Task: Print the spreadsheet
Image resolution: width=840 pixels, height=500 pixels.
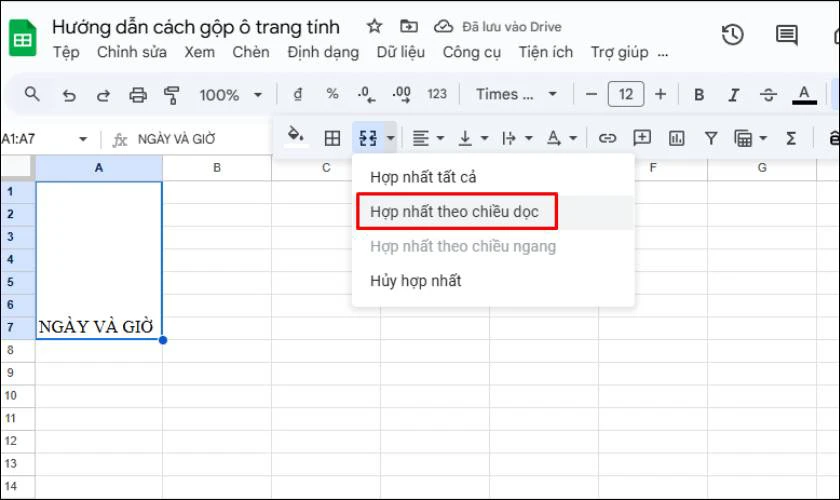Action: tap(138, 95)
